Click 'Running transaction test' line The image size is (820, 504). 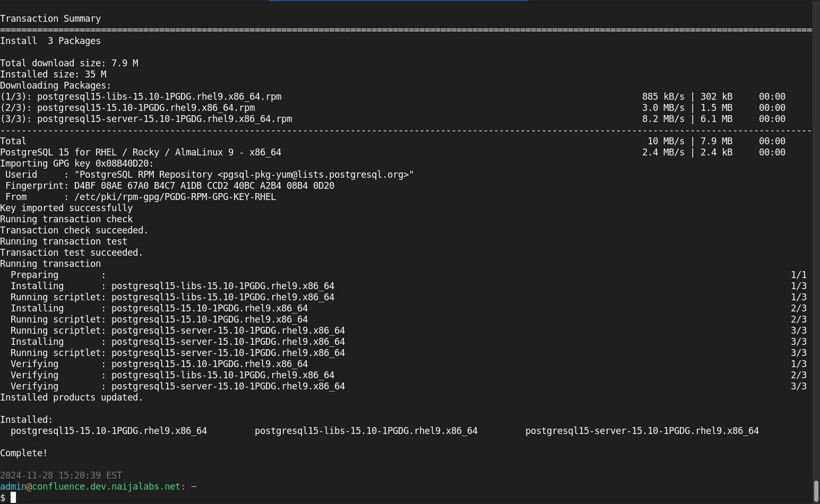(64, 241)
